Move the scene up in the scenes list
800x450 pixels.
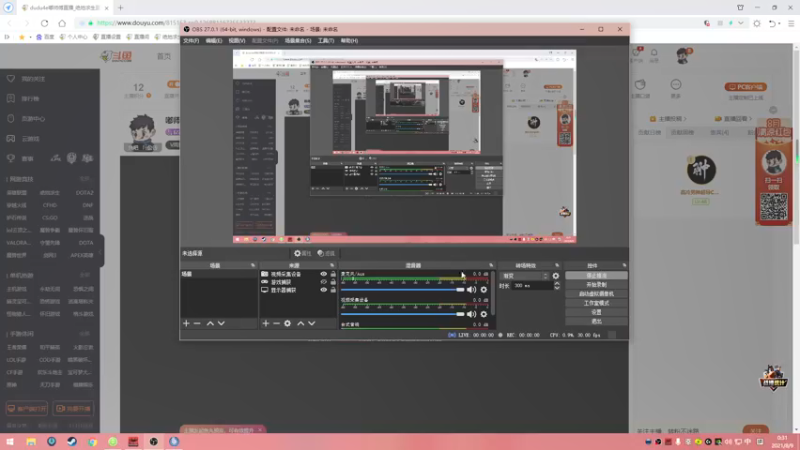point(210,323)
